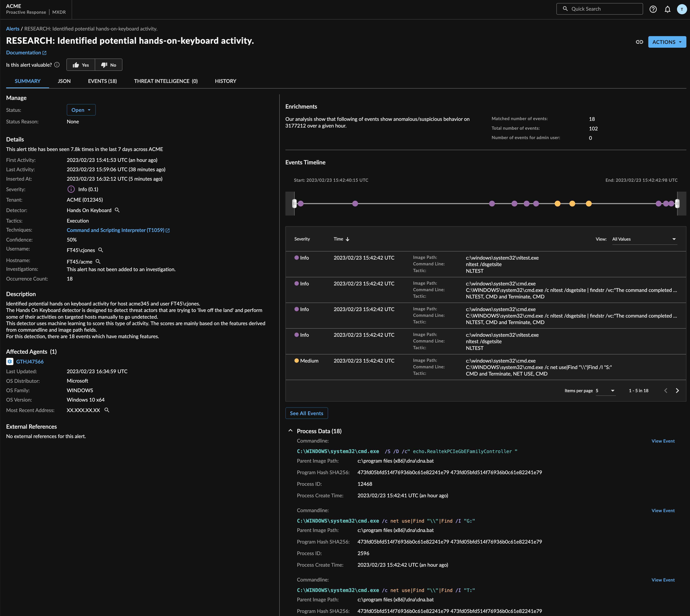The height and width of the screenshot is (616, 690).
Task: Open the ACTIONS dropdown menu
Action: (667, 42)
